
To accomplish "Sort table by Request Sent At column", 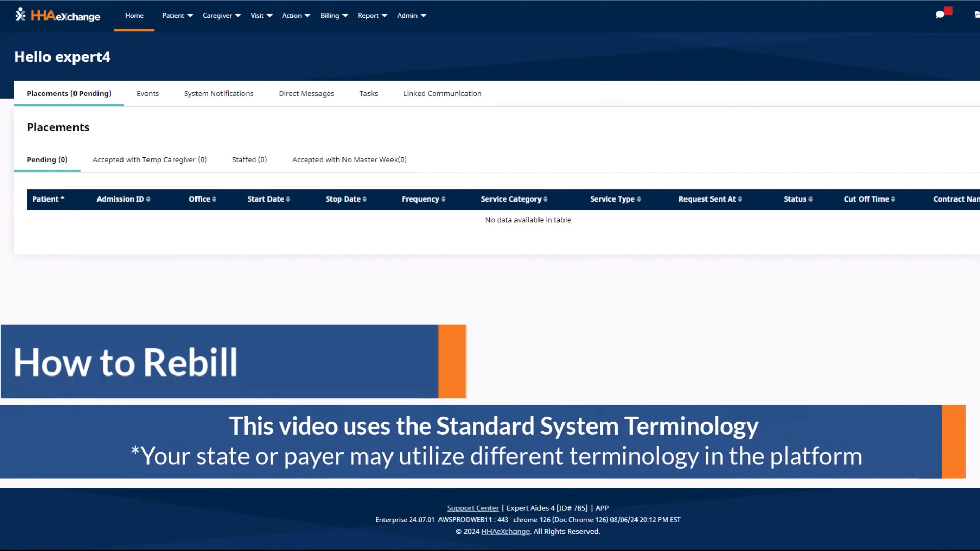I will [710, 199].
